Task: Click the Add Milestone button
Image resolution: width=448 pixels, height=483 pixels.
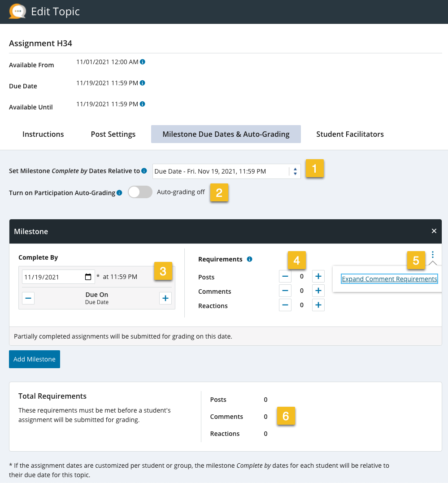Action: [x=35, y=359]
